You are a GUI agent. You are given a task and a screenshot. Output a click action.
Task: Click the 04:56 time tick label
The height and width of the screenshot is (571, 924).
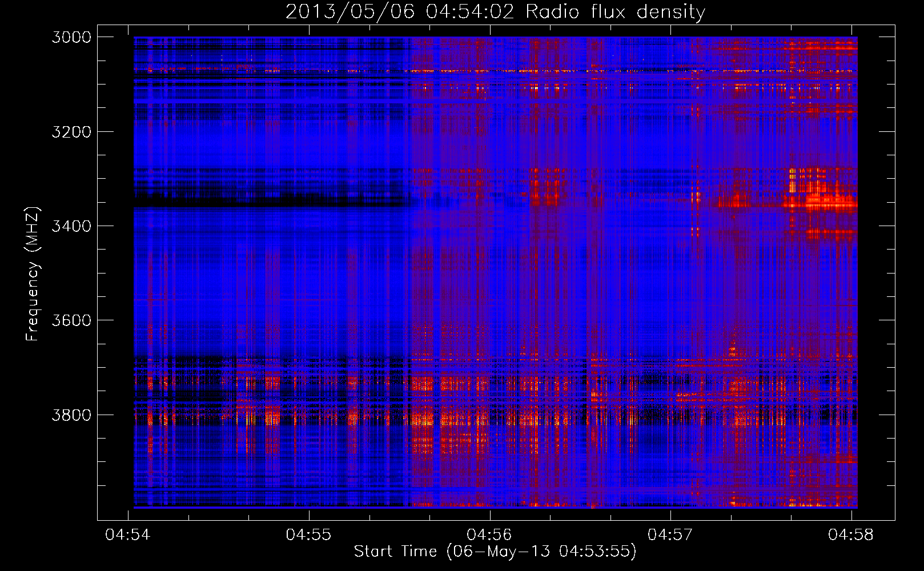[489, 534]
